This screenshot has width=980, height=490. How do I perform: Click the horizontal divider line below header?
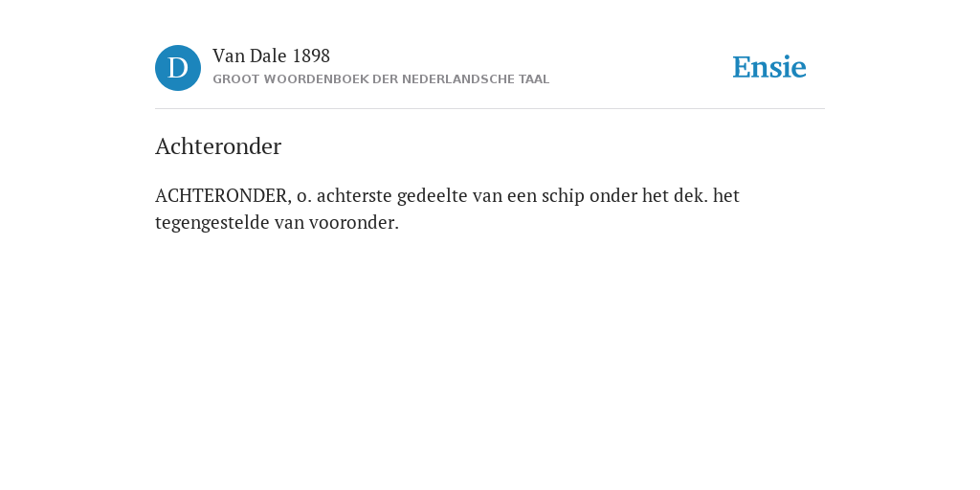[x=490, y=109]
